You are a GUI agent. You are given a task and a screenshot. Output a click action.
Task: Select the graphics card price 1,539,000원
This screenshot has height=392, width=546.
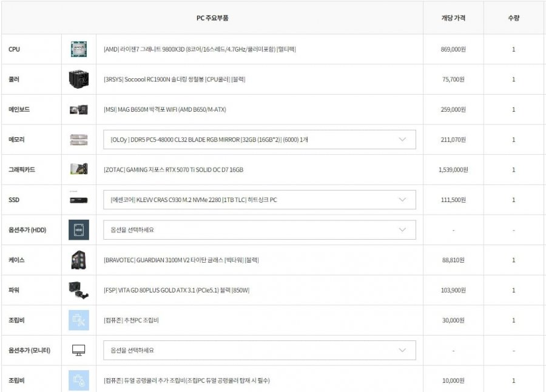tap(453, 170)
